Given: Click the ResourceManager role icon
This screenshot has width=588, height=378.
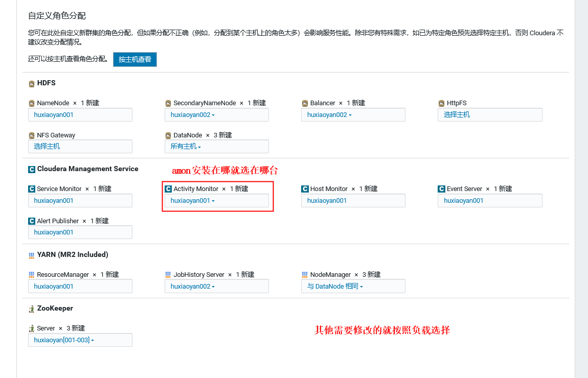Looking at the screenshot, I should click(32, 275).
